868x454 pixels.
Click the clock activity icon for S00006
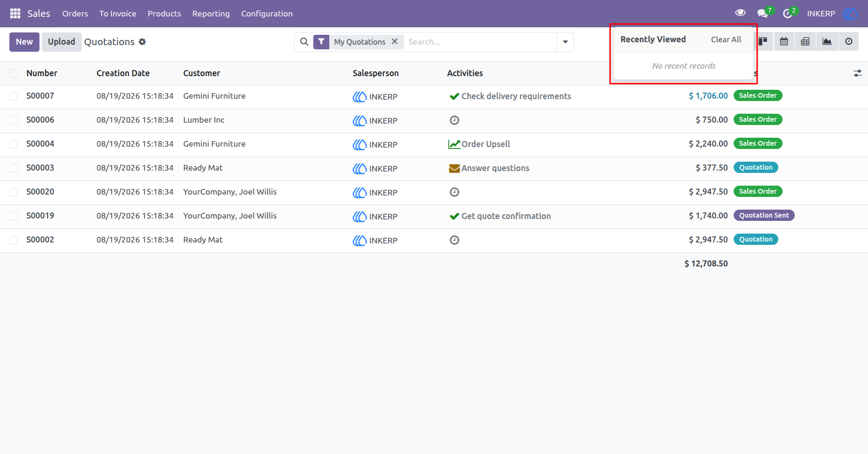[x=454, y=120]
